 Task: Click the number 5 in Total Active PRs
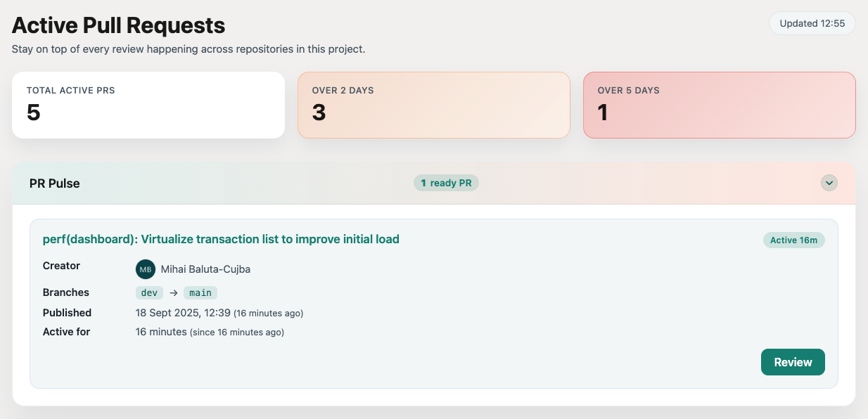[x=34, y=112]
